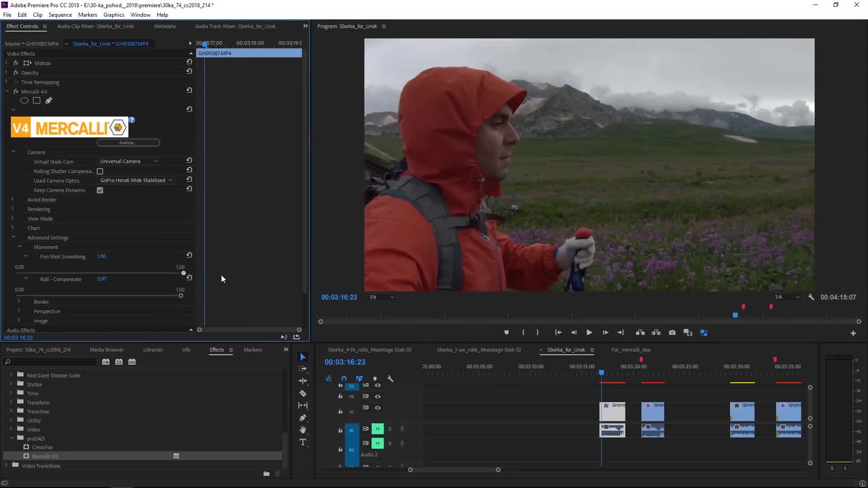Open Virtual Stabi-Cam Universal Camera dropdown

point(129,161)
